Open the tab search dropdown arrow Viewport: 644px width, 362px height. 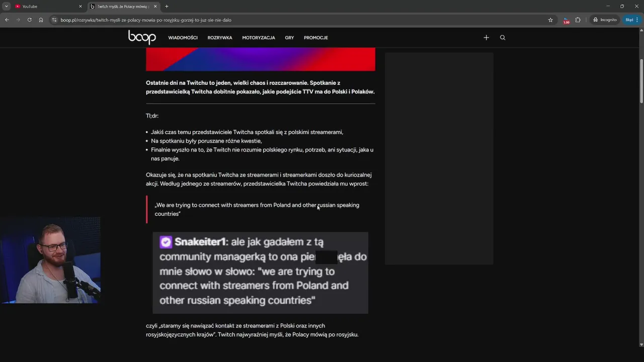pyautogui.click(x=7, y=7)
